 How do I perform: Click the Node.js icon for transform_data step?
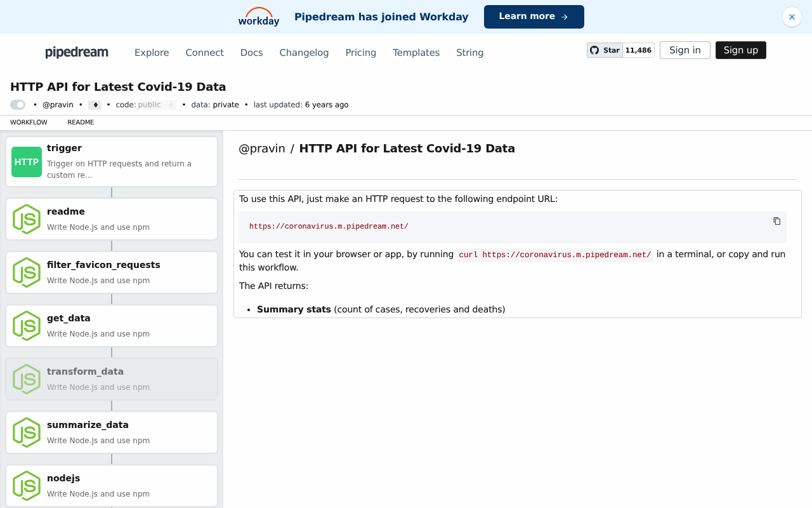coord(27,379)
